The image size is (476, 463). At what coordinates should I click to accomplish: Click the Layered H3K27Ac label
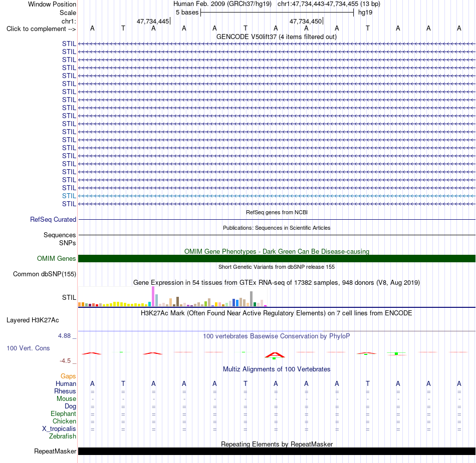pos(33,320)
